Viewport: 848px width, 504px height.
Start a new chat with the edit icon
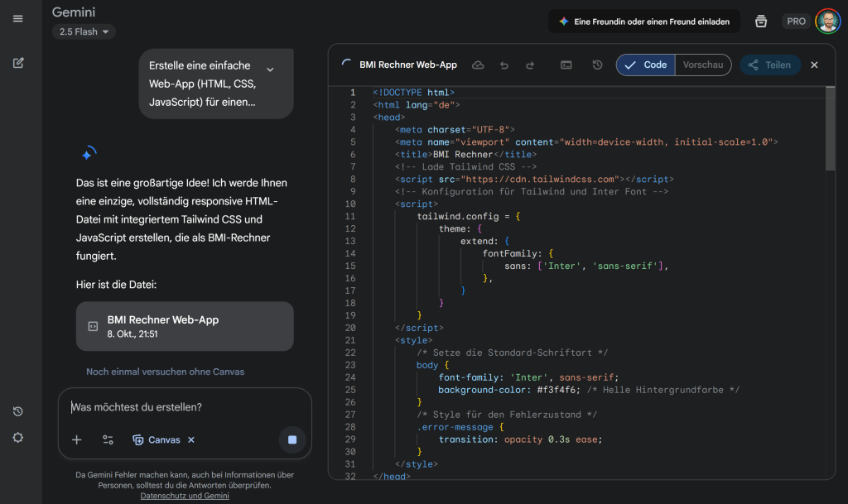(18, 63)
